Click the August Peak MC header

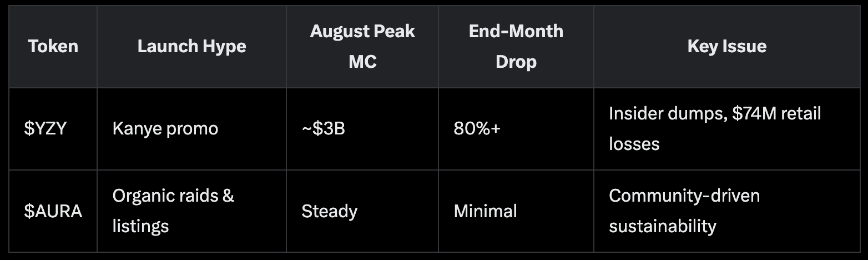pos(362,46)
